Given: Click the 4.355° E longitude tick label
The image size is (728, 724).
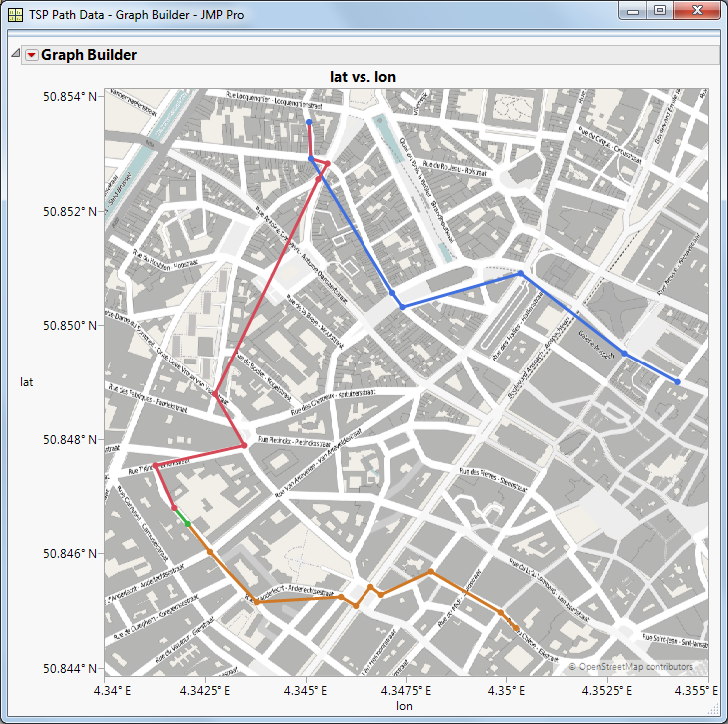Looking at the screenshot, I should coord(696,691).
